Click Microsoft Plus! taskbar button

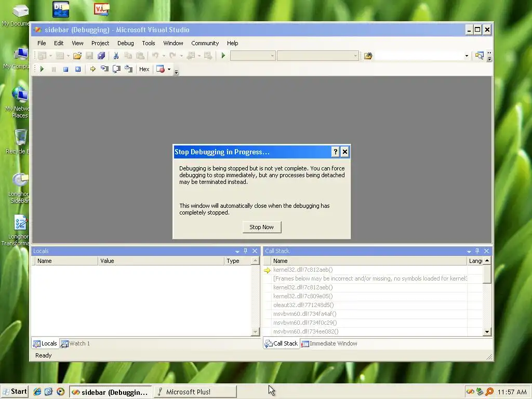click(x=195, y=392)
